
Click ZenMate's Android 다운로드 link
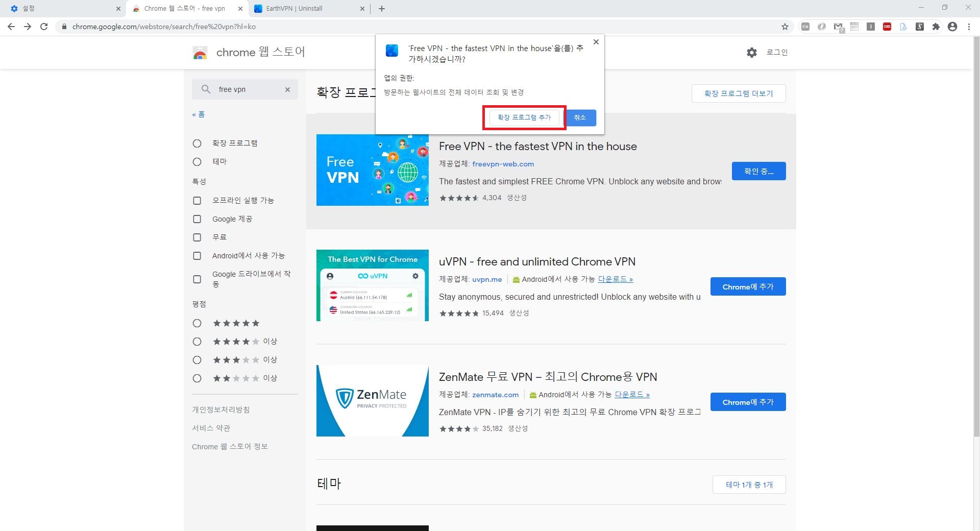tap(632, 395)
